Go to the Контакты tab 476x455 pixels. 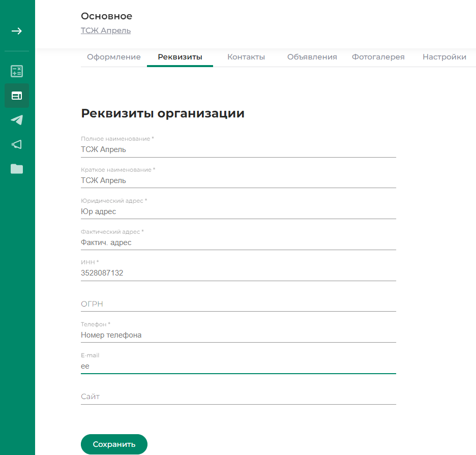tap(246, 57)
